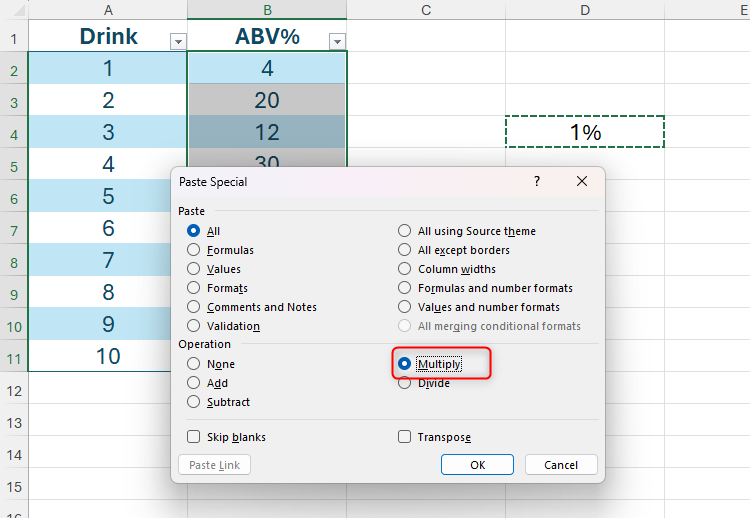Close the Paste Special dialog
Viewport: 750px width, 518px height.
pos(582,182)
